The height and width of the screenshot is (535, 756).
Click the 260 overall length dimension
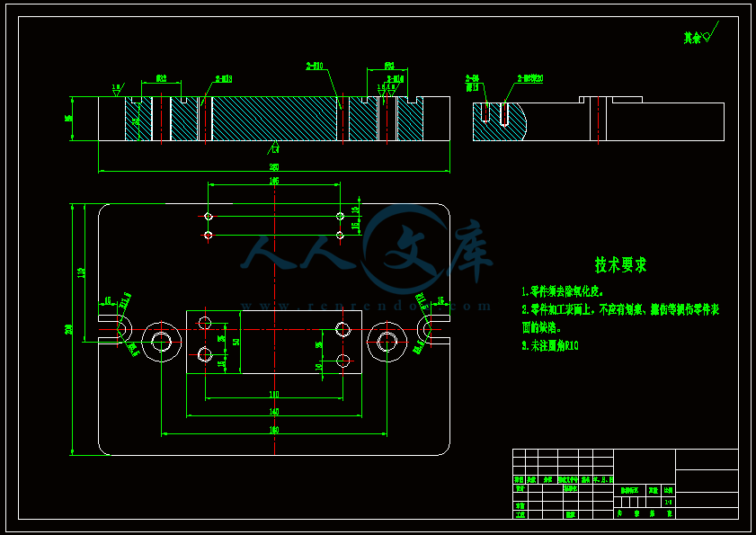(274, 167)
